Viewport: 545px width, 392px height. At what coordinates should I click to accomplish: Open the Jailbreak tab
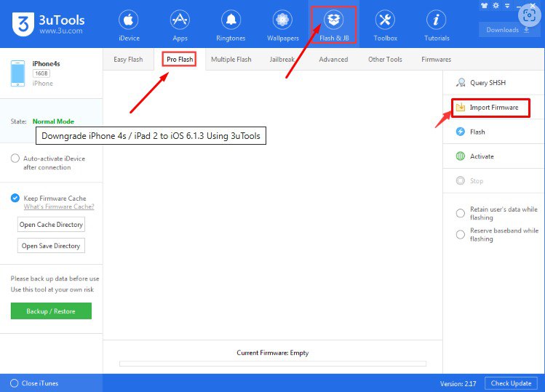[x=282, y=60]
